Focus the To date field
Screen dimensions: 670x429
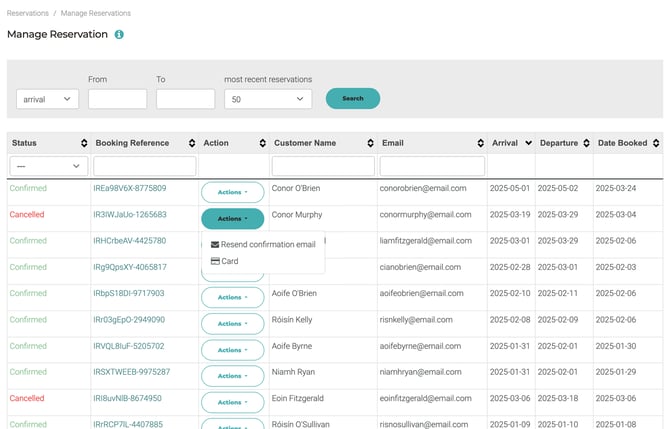pyautogui.click(x=185, y=99)
